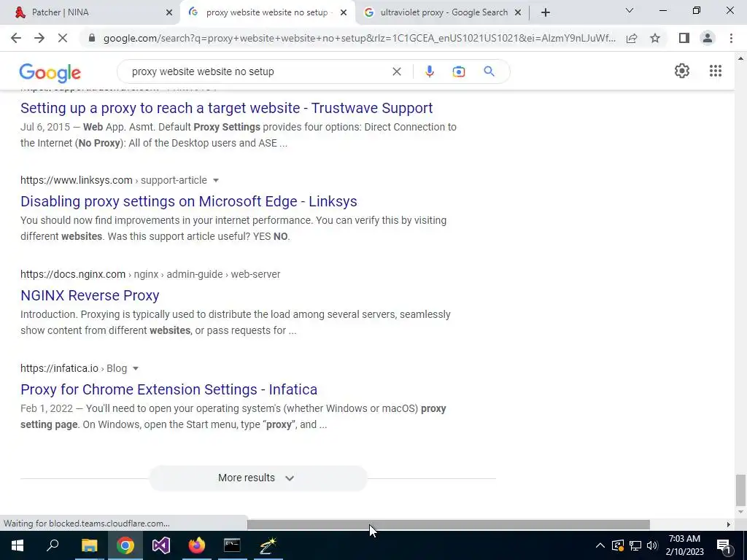
Task: Click into the Google search input field
Action: point(258,71)
